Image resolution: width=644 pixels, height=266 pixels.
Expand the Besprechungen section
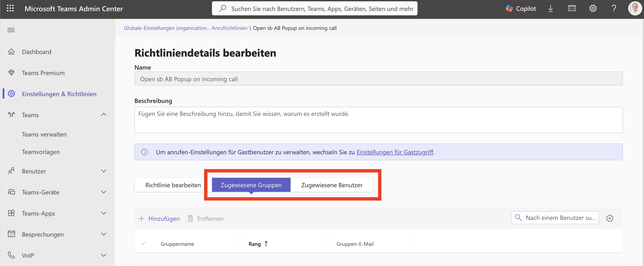[103, 234]
